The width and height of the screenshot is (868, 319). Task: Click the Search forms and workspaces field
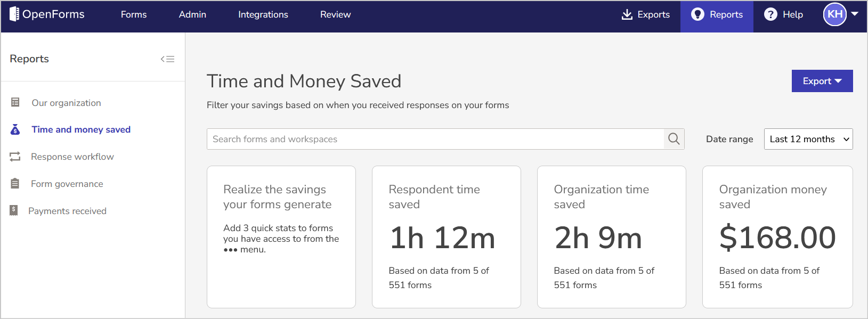(435, 139)
